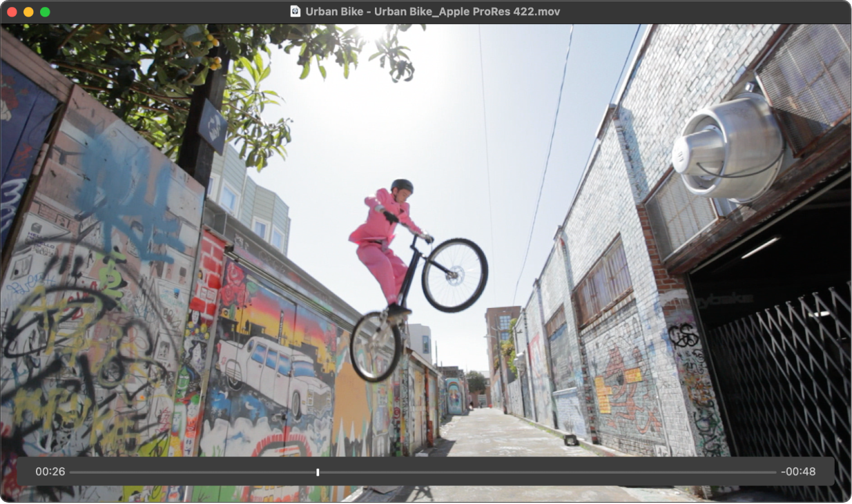Click the playhead marker on the scrubber
This screenshot has width=852, height=504.
[x=318, y=472]
